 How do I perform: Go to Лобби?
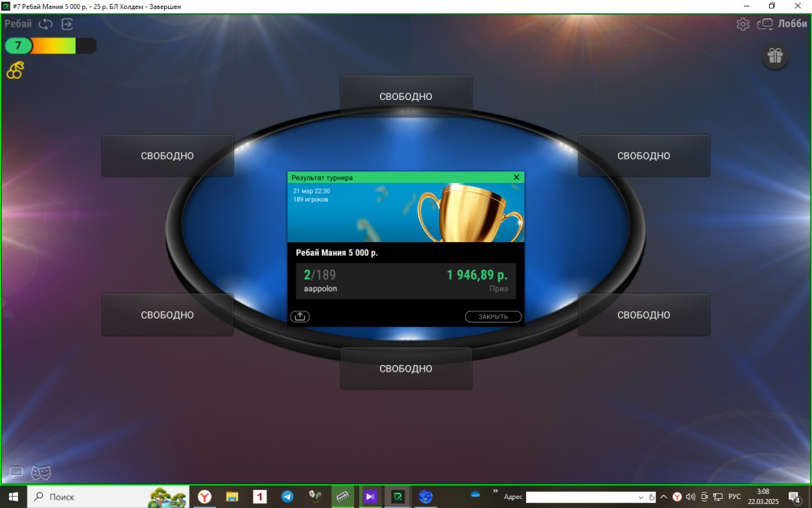click(792, 24)
